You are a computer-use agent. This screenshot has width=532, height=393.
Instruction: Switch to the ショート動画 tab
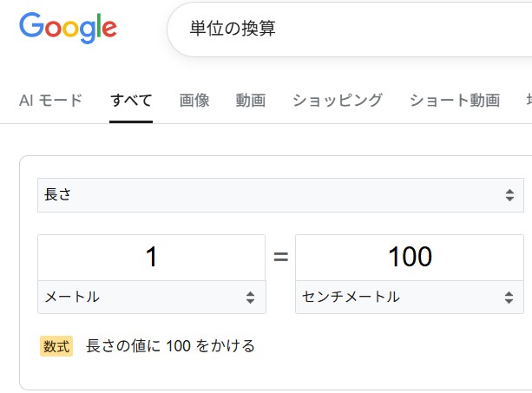(455, 100)
